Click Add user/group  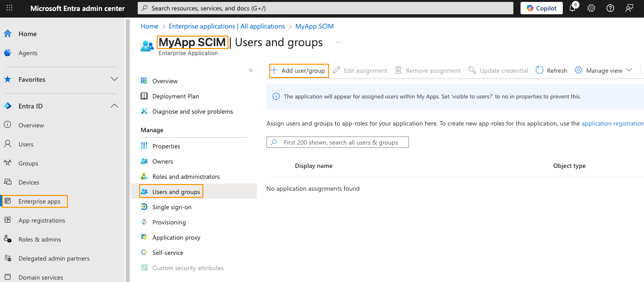(299, 70)
